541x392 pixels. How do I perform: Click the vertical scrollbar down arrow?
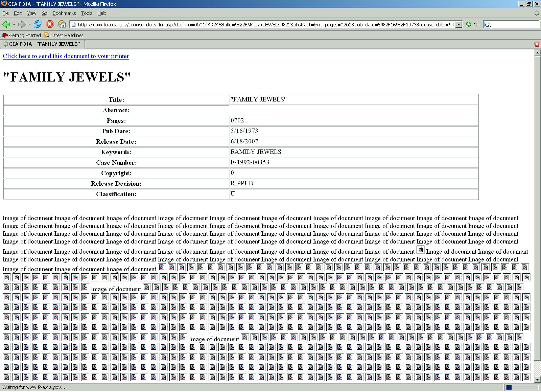click(x=537, y=380)
